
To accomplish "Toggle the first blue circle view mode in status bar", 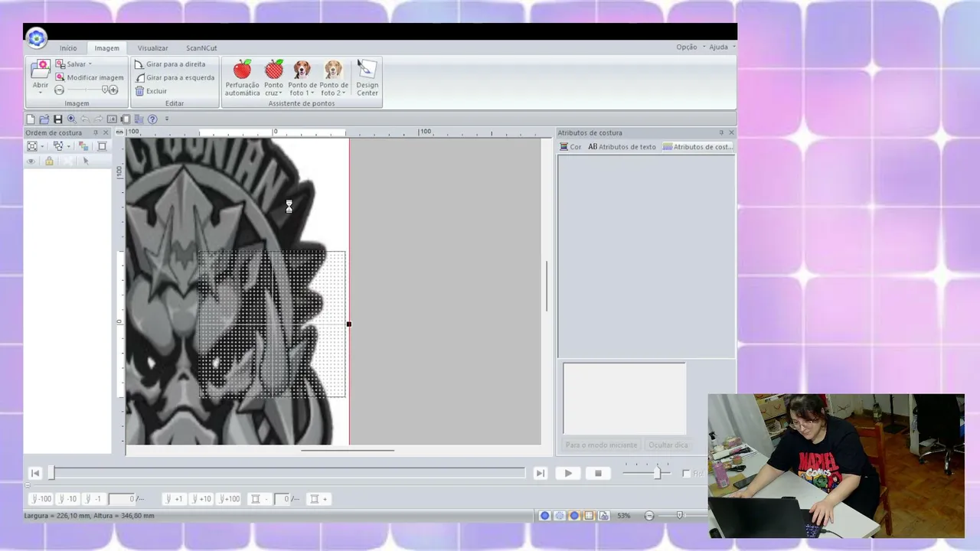I will coord(545,516).
